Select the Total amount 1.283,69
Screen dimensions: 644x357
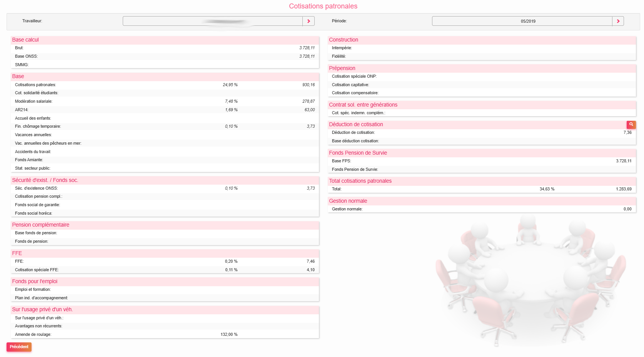pos(623,189)
